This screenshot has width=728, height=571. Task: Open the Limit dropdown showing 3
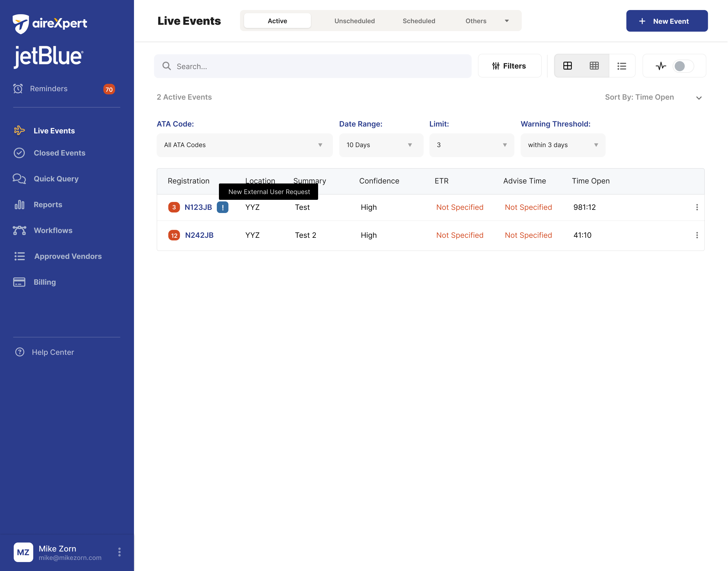pyautogui.click(x=472, y=145)
